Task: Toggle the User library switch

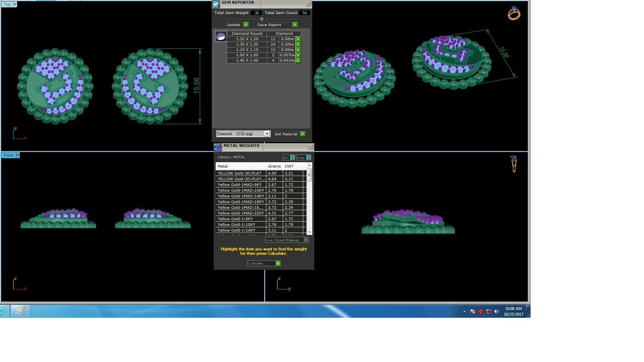Action: point(308,158)
